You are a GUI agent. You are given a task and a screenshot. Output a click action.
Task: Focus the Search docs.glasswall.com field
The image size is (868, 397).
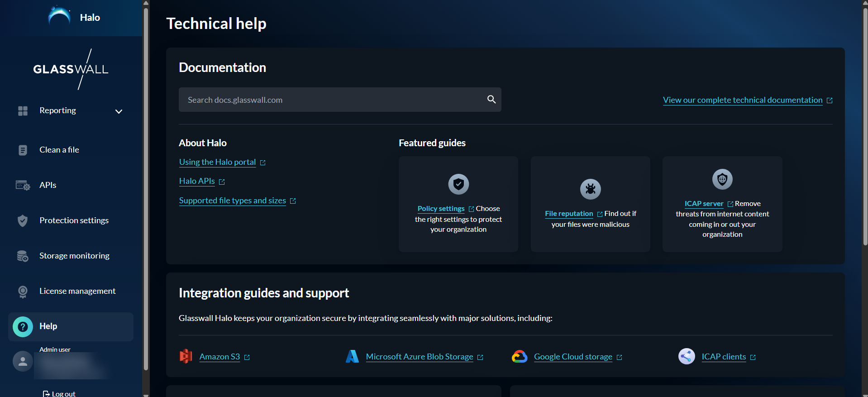point(333,100)
